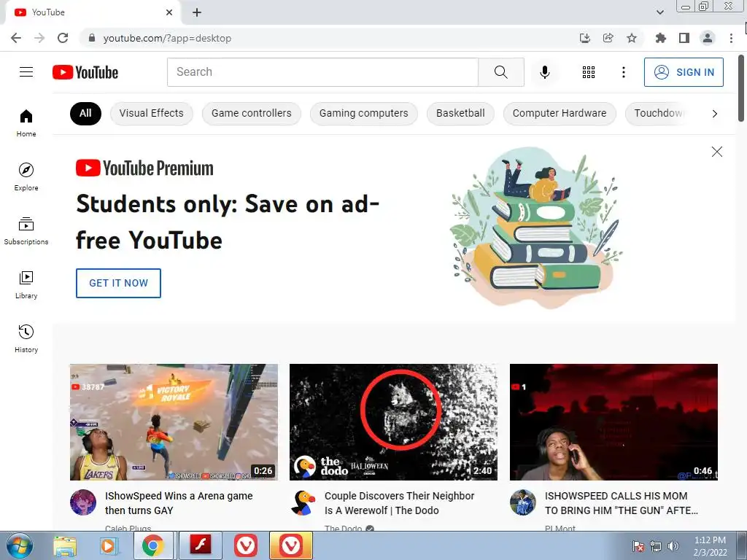This screenshot has width=747, height=560.
Task: Open the IShowSpeed Arena game video thumbnail
Action: click(x=174, y=422)
